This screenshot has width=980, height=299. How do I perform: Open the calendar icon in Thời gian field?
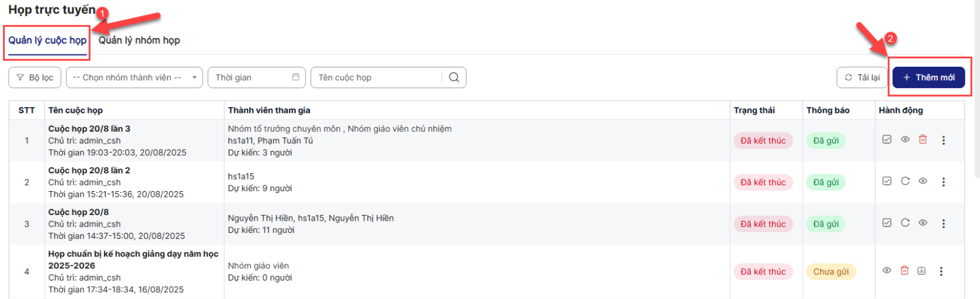tap(296, 77)
